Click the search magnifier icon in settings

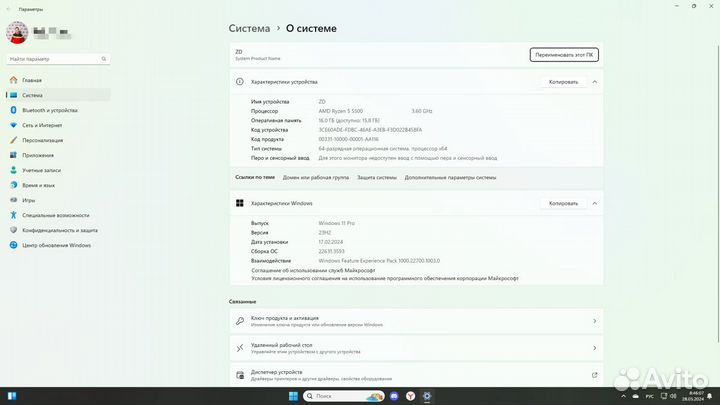(x=104, y=59)
